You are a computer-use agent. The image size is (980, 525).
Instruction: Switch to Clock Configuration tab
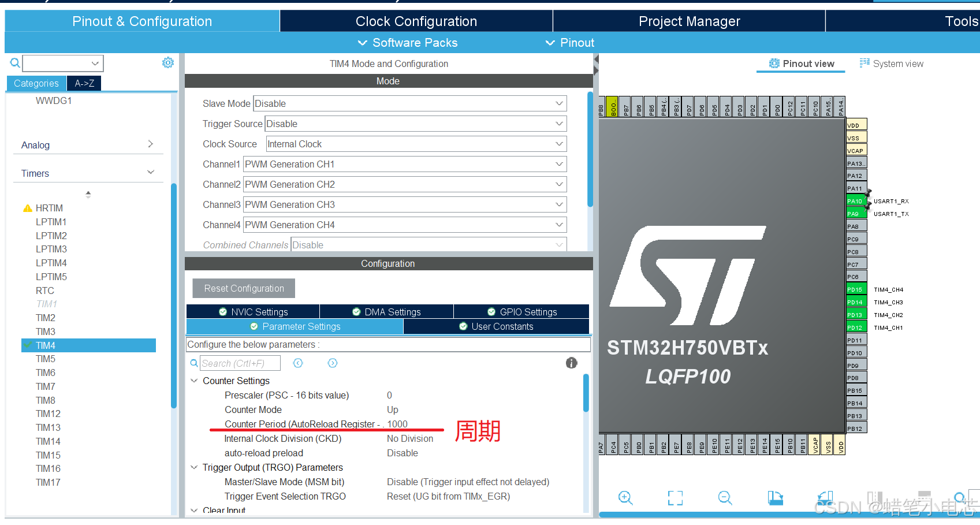coord(416,21)
